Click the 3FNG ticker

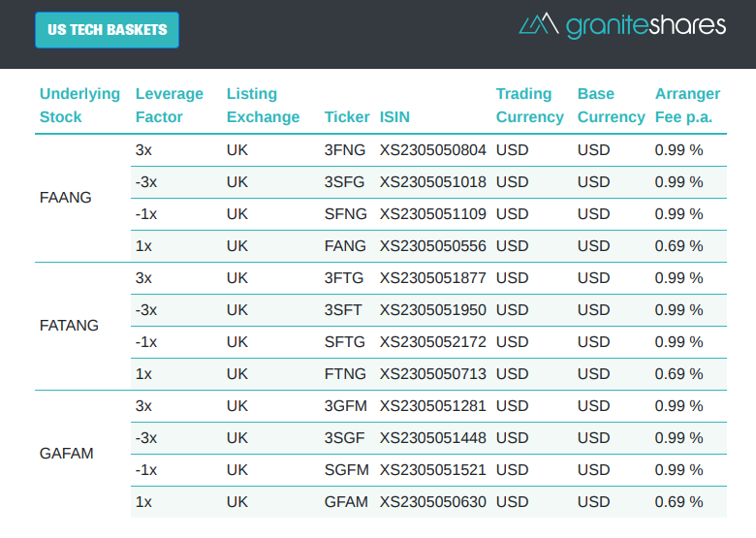345,150
